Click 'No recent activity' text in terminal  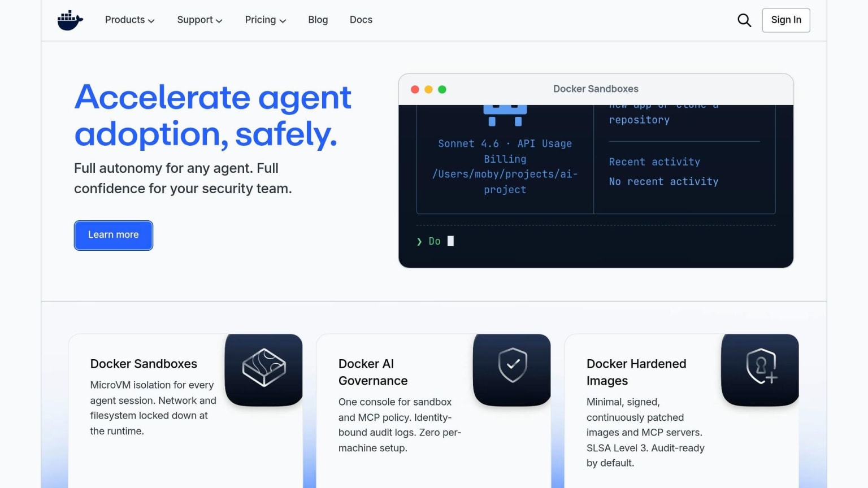tap(663, 182)
